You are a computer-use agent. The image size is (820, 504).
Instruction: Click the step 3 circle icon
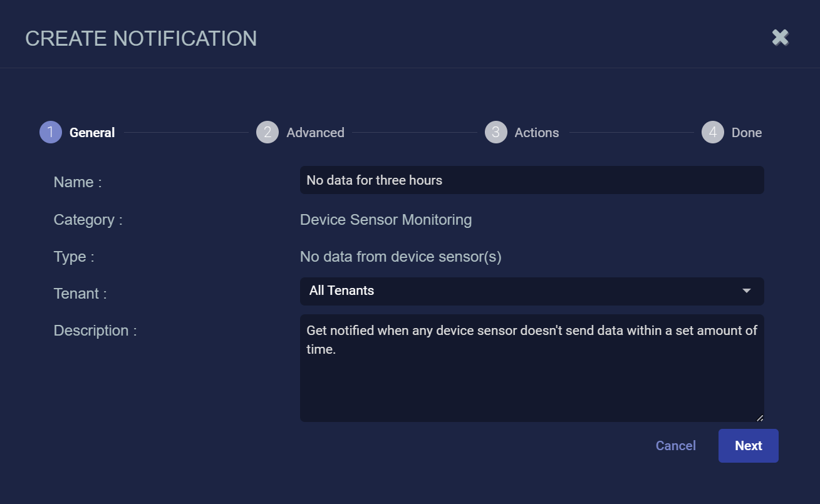[x=496, y=133]
